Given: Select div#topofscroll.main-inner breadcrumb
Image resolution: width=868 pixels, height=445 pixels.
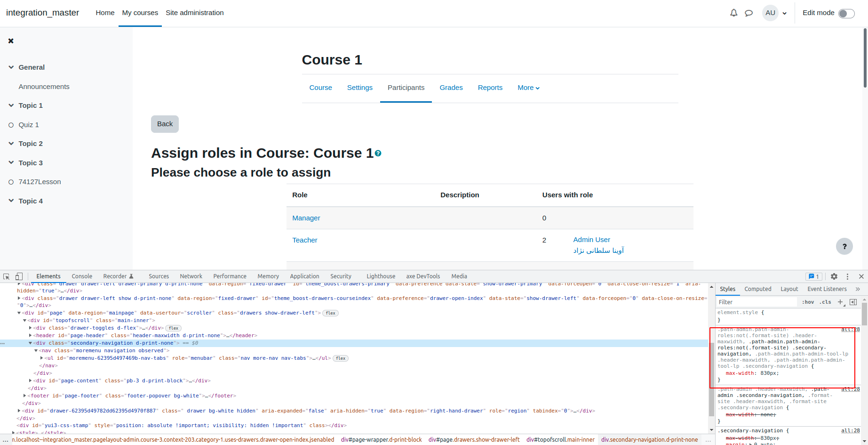Looking at the screenshot, I should [x=560, y=440].
